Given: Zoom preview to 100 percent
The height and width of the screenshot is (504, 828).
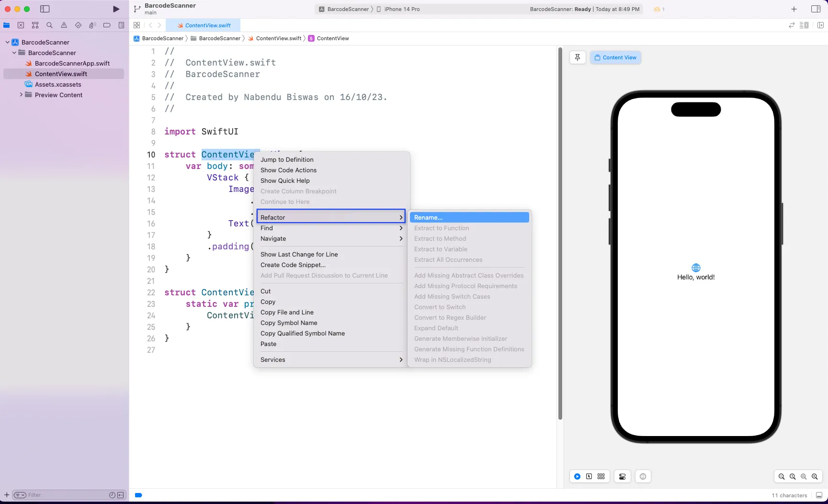Looking at the screenshot, I should coord(793,476).
